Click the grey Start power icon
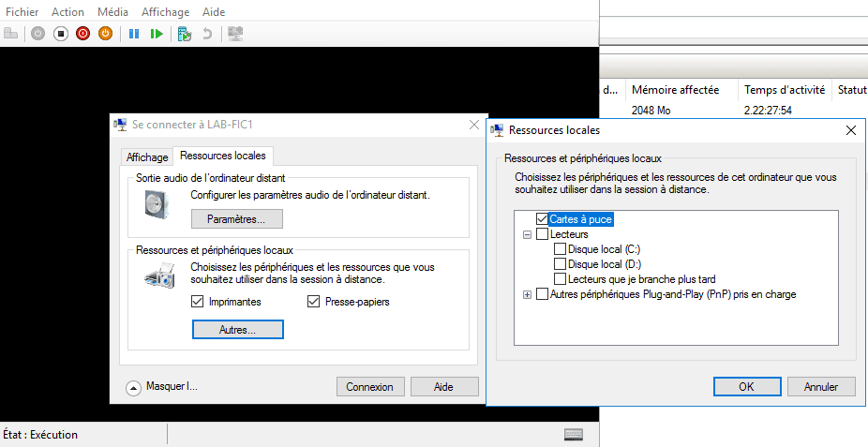Image resolution: width=868 pixels, height=447 pixels. tap(37, 34)
